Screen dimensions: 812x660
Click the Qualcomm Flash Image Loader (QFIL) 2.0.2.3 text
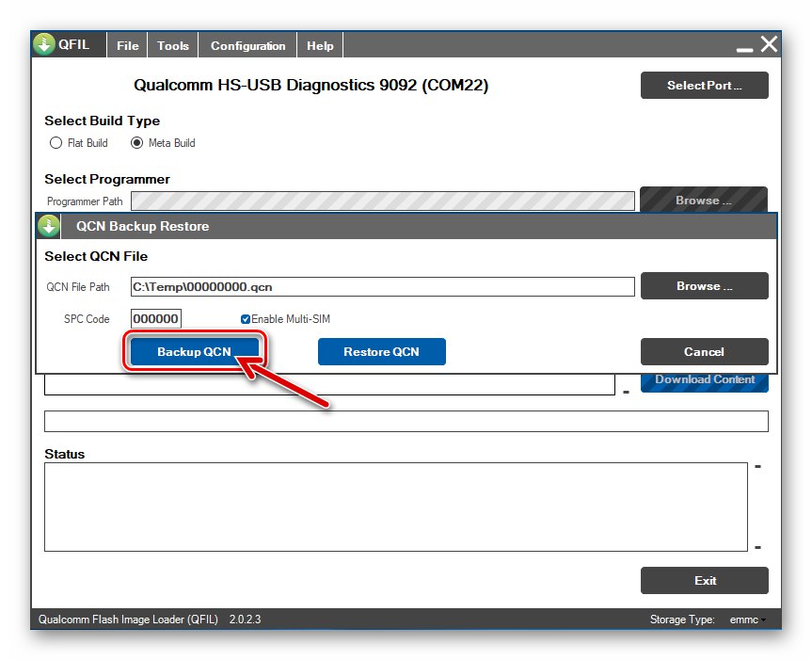click(x=150, y=620)
